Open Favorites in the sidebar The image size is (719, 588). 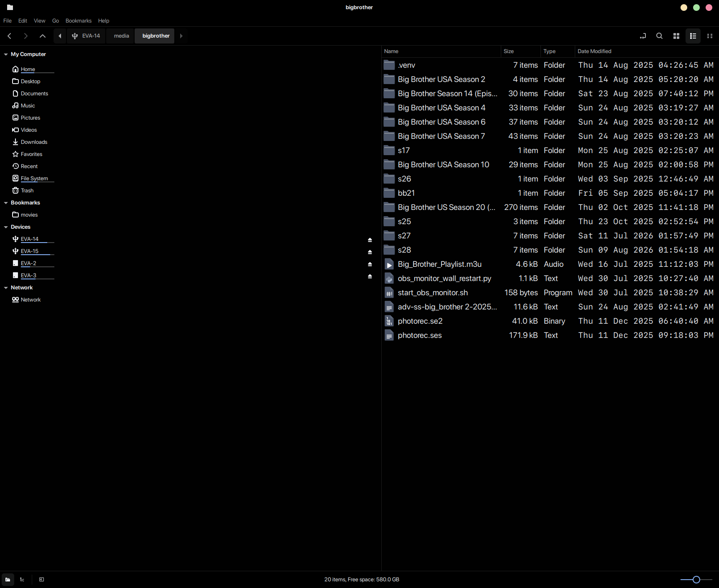(x=31, y=154)
